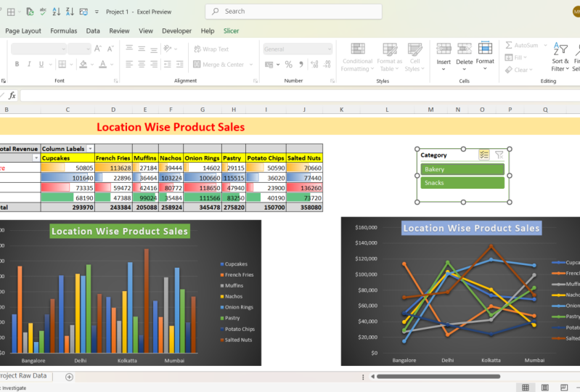Switch to Page Break Preview in status bar
This screenshot has width=580, height=392.
coord(564,387)
